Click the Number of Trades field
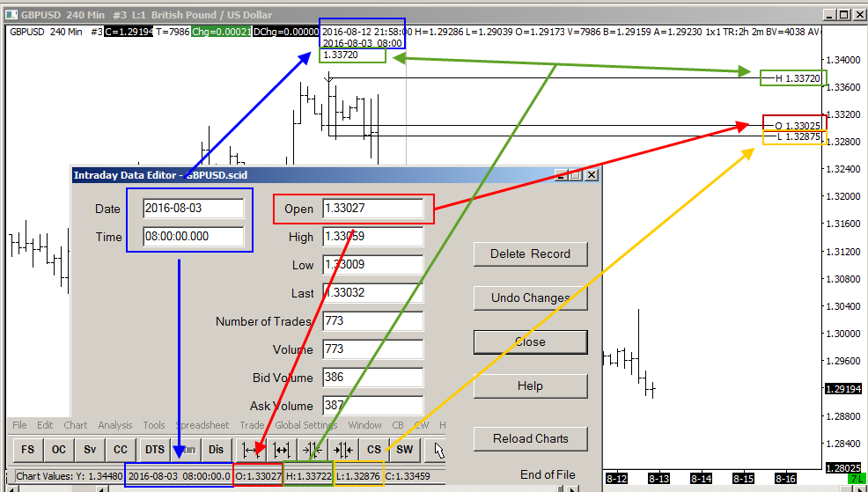This screenshot has width=868, height=492. [373, 321]
